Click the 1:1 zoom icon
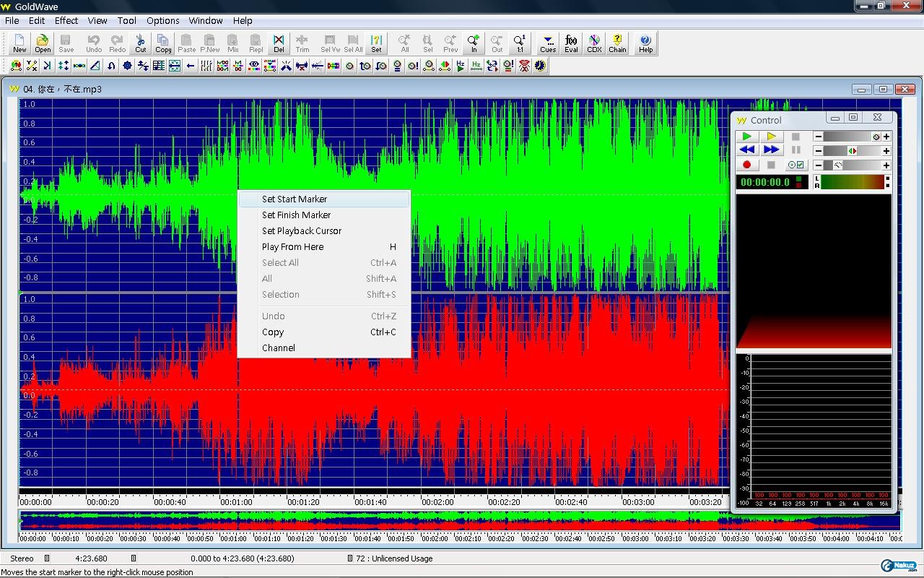The height and width of the screenshot is (578, 924). pyautogui.click(x=520, y=43)
